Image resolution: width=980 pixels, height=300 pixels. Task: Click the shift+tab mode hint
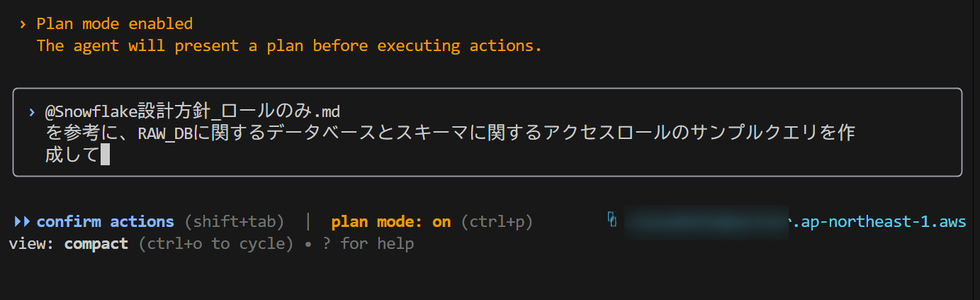coord(235,222)
